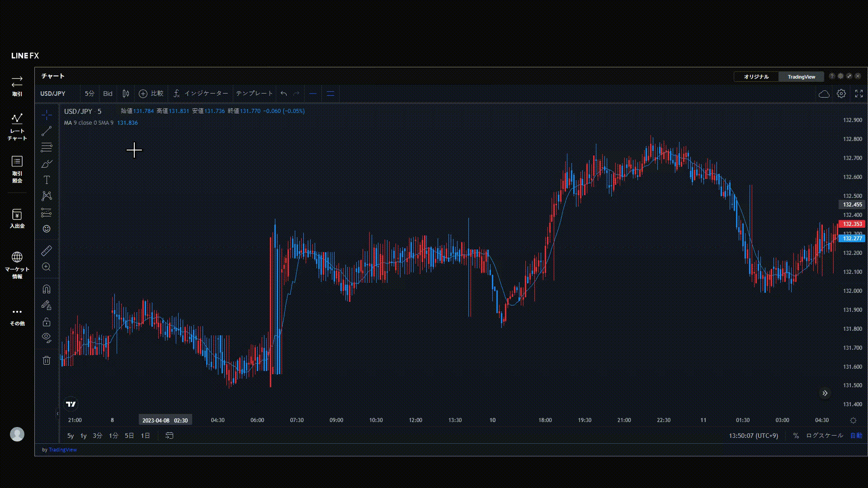Image resolution: width=868 pixels, height=488 pixels.
Task: Click the TradingView link at bottom
Action: click(63, 450)
